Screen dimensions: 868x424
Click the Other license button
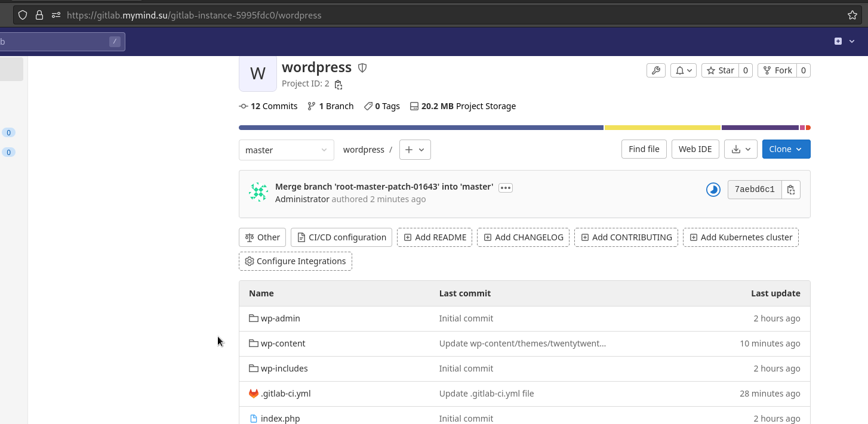pos(263,237)
